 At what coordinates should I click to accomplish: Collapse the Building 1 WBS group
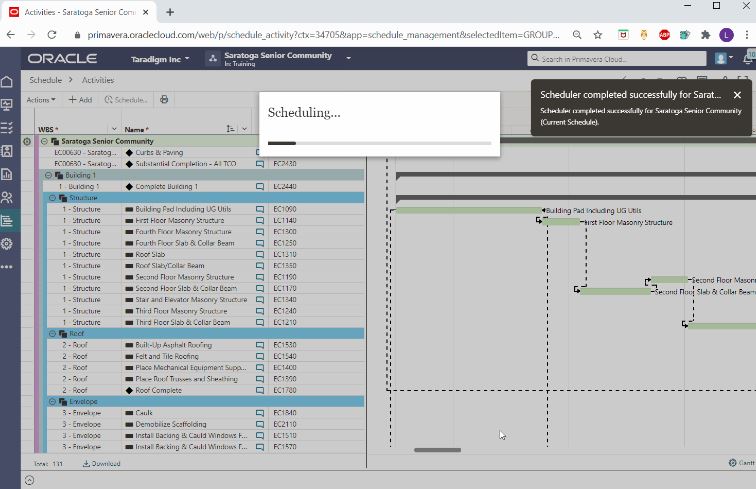pyautogui.click(x=48, y=175)
